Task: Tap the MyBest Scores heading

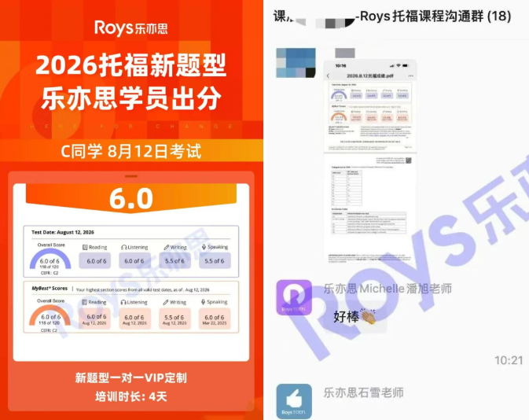Action: tap(50, 289)
